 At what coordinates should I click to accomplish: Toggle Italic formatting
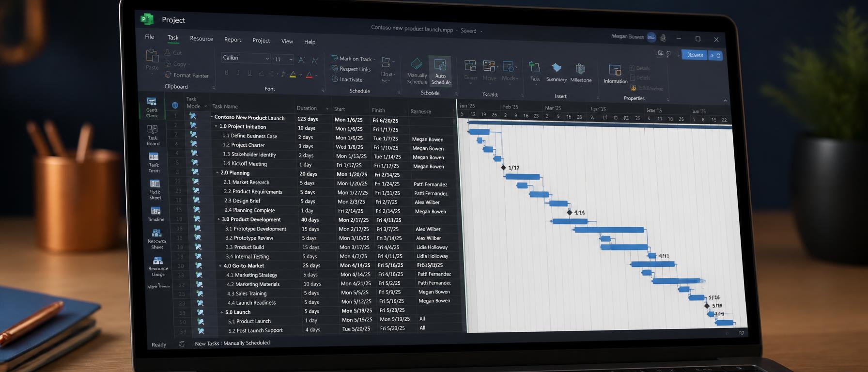point(238,73)
